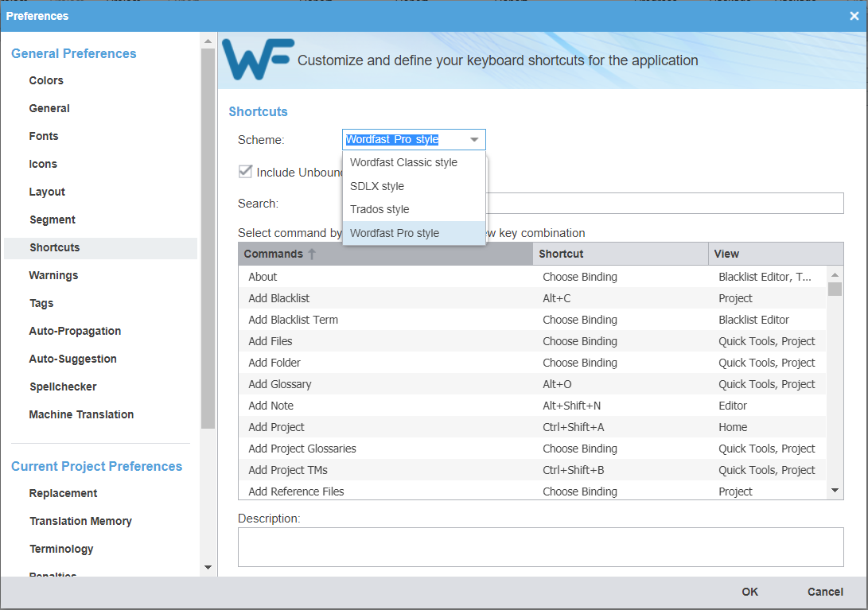Screen dimensions: 868x610
Task: Select the Add Project TMs command
Action: pyautogui.click(x=532, y=470)
